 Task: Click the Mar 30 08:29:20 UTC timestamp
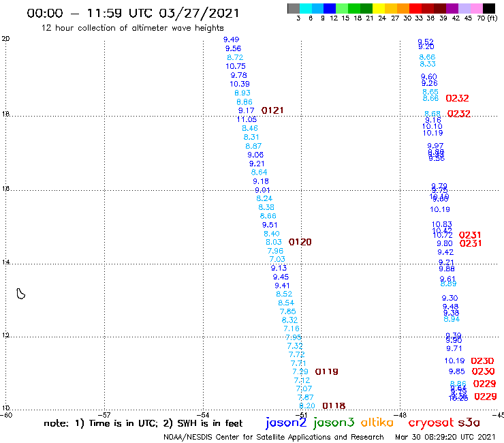(445, 437)
